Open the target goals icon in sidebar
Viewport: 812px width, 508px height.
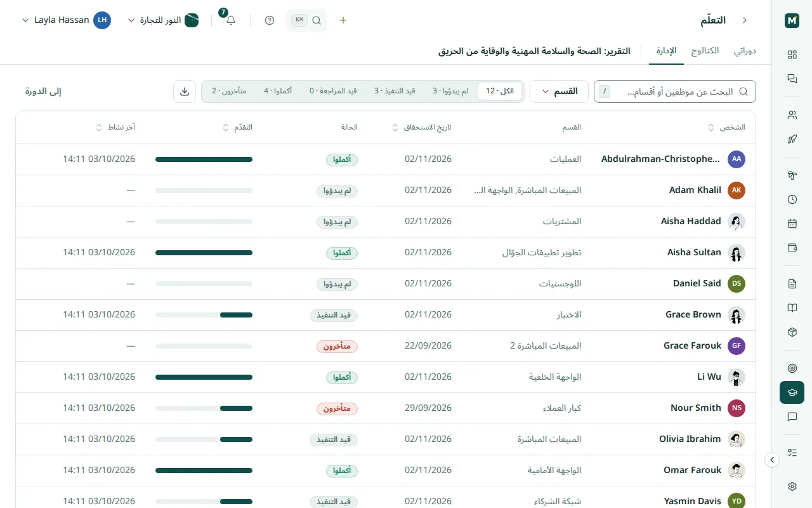pos(792,368)
